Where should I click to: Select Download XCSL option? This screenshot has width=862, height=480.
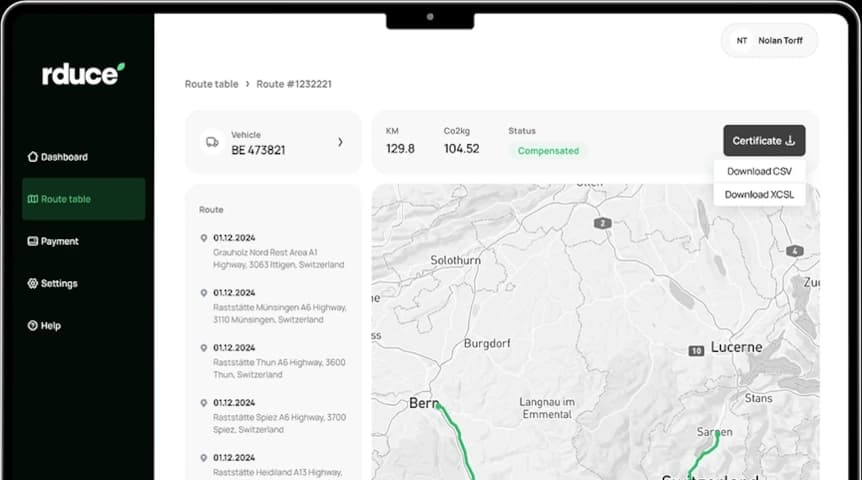pyautogui.click(x=759, y=195)
